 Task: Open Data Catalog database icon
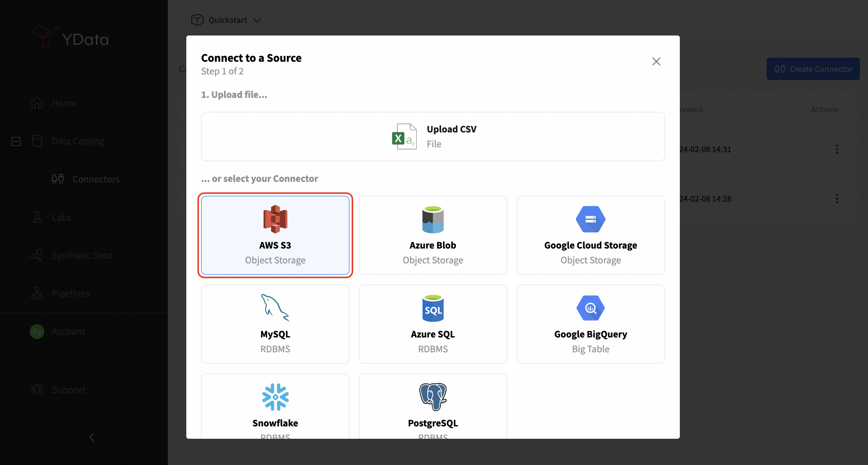coord(37,141)
